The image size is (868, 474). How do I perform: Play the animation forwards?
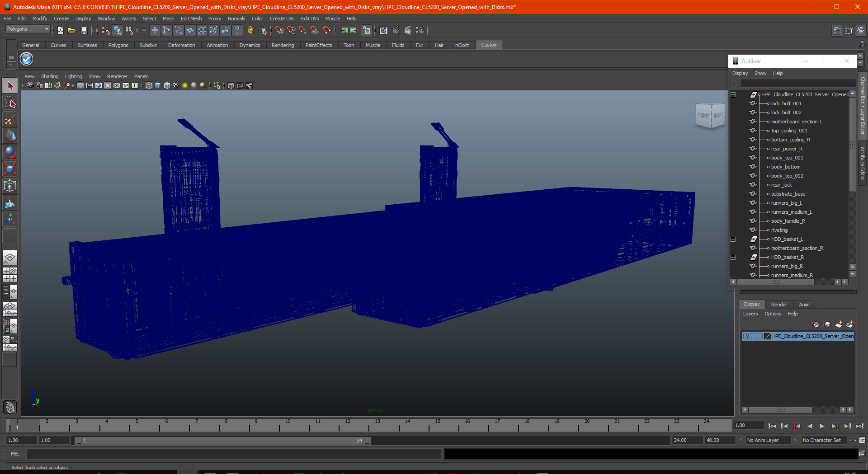click(822, 426)
